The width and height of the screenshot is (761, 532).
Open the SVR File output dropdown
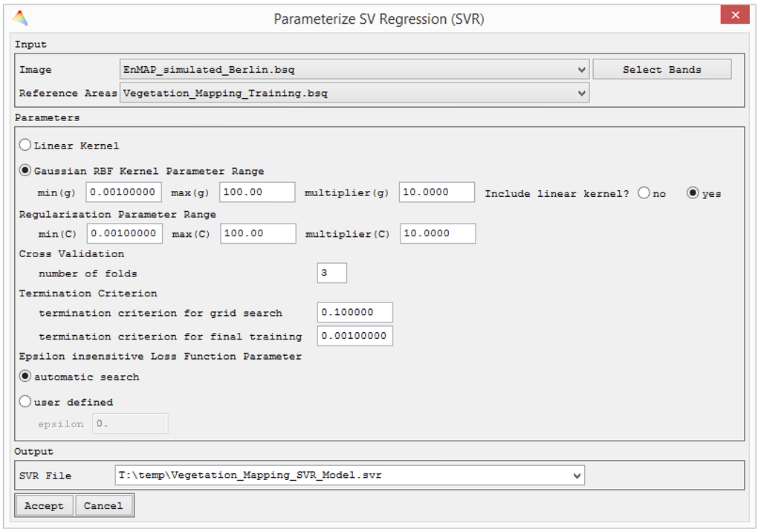pyautogui.click(x=577, y=475)
